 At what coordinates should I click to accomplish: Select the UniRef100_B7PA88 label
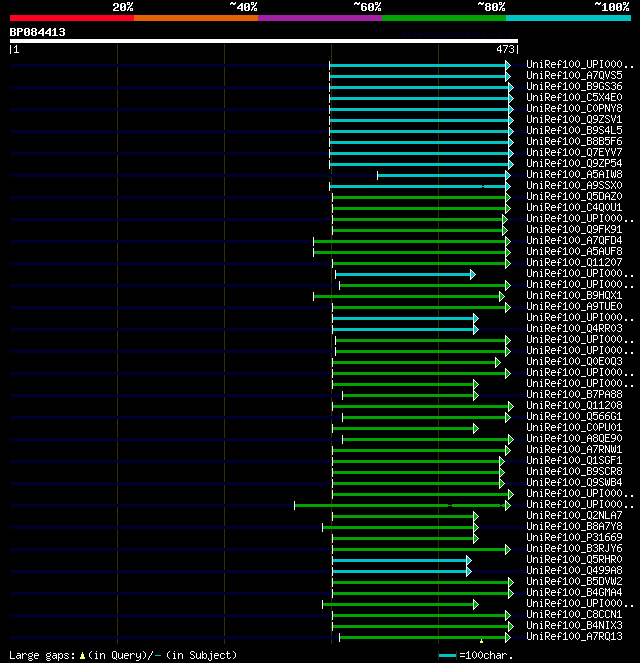point(574,395)
